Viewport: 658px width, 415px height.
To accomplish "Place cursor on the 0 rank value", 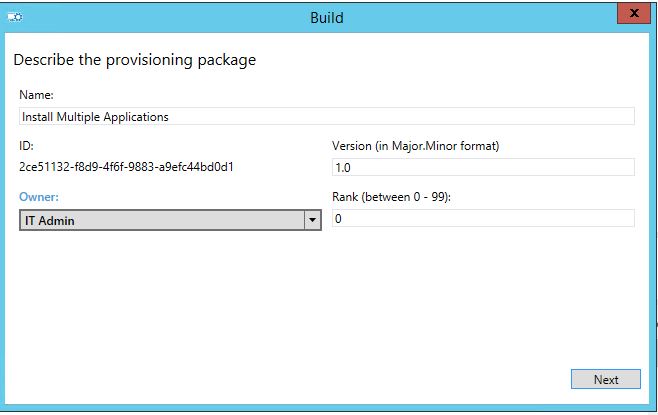I will pyautogui.click(x=338, y=219).
